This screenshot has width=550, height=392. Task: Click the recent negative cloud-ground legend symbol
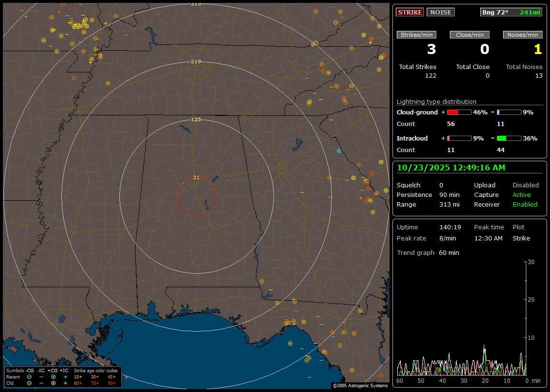pos(29,377)
